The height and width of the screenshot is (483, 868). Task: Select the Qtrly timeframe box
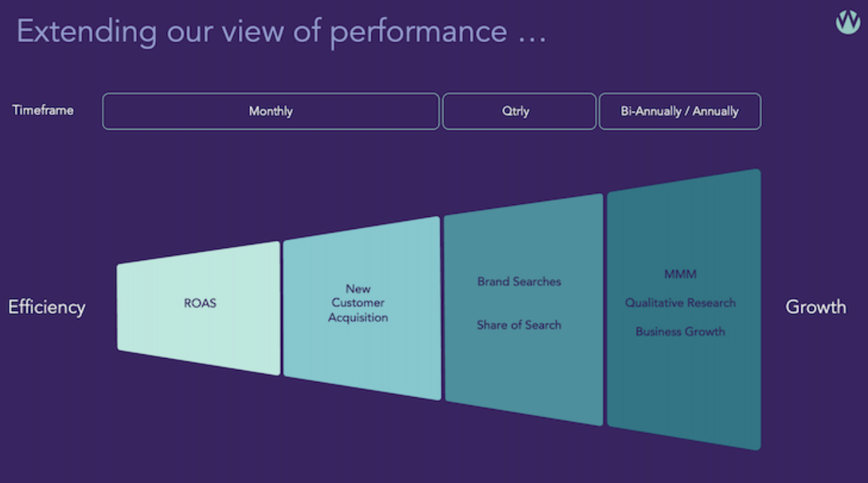[518, 111]
